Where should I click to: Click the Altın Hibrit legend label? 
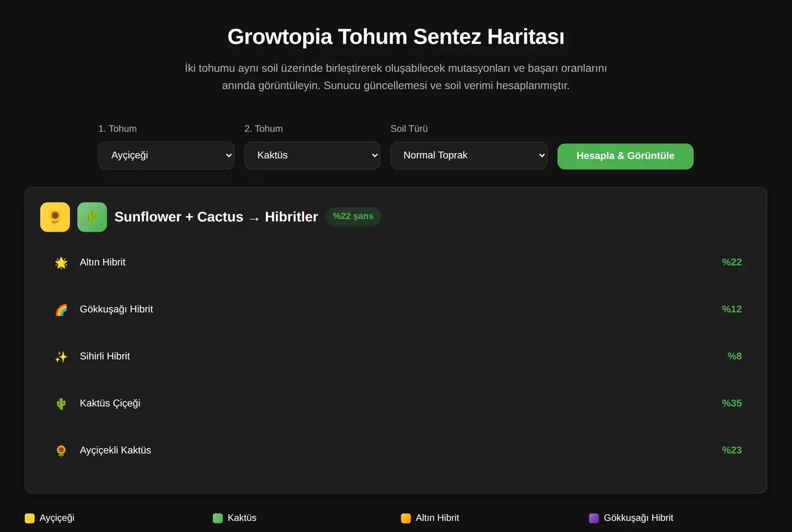[x=438, y=518]
